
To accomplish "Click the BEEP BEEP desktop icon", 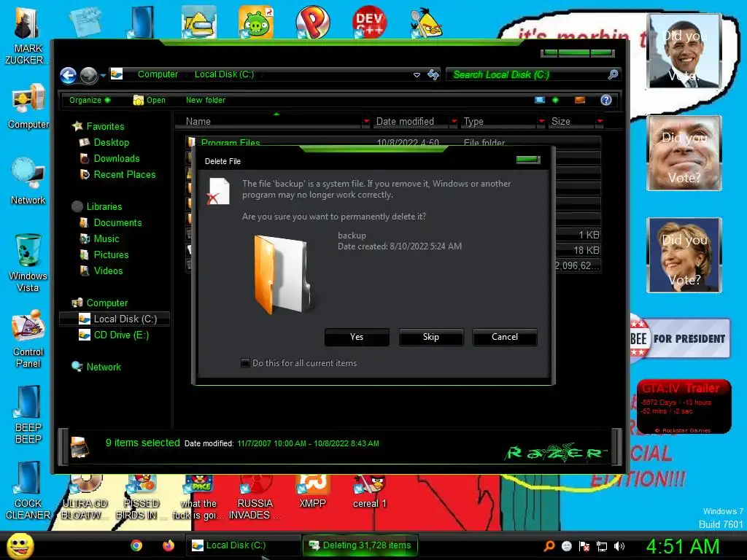I will [28, 415].
